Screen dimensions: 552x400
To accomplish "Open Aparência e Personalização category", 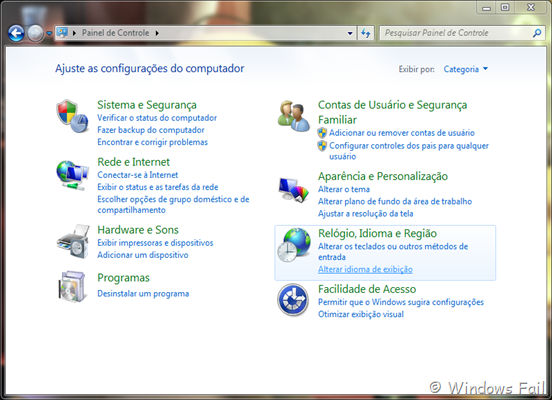I will [383, 176].
